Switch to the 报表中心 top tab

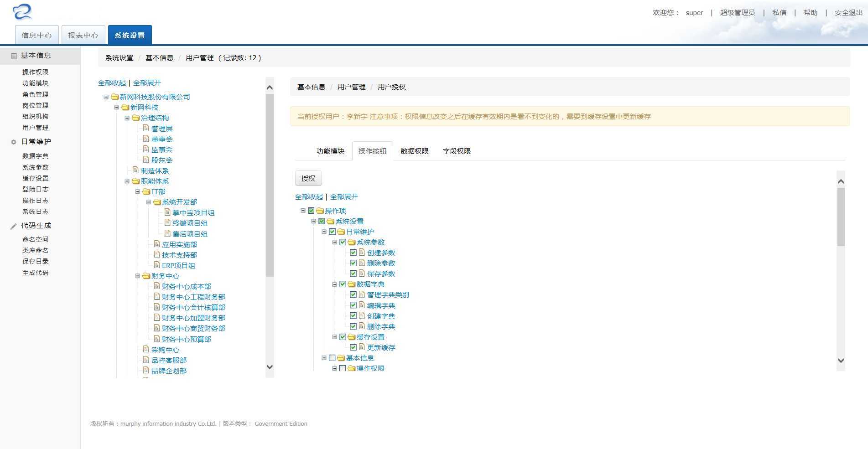[x=83, y=35]
